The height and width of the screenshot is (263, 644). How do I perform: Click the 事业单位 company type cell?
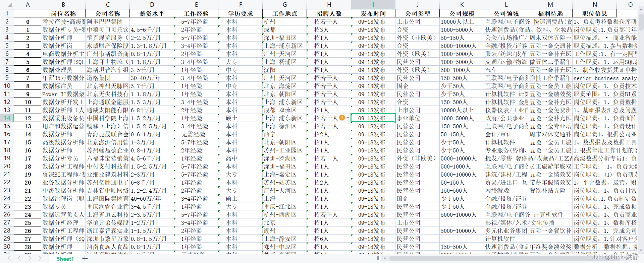(x=418, y=118)
